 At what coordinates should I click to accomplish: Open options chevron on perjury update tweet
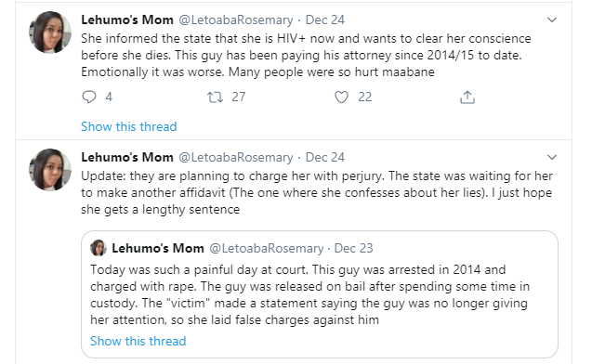552,157
